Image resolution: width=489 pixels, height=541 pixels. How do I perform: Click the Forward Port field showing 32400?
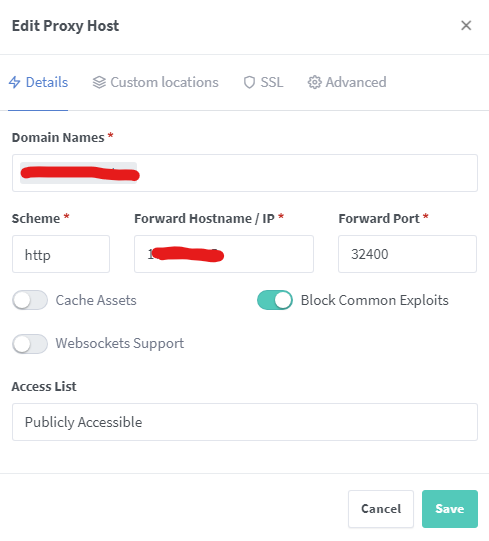coord(408,254)
